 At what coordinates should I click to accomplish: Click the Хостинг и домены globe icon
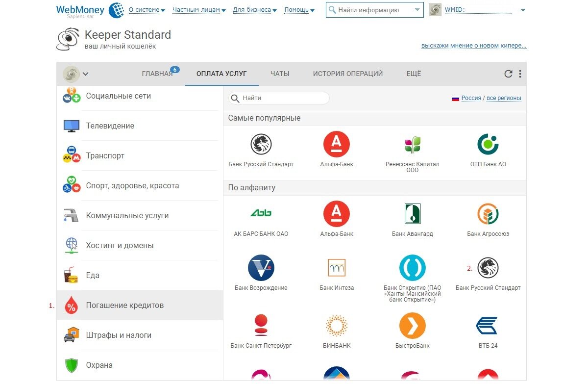click(72, 245)
